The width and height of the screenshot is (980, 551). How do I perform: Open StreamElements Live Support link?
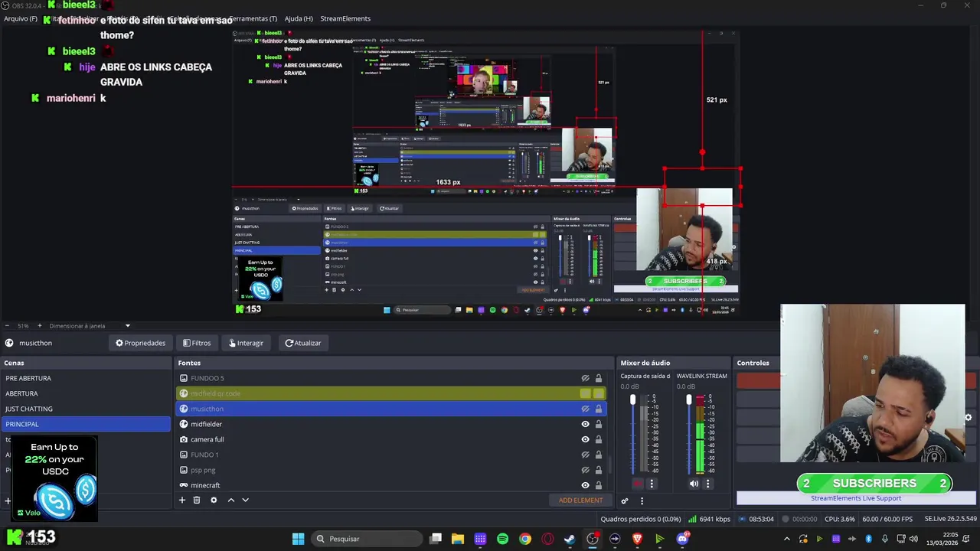(856, 498)
